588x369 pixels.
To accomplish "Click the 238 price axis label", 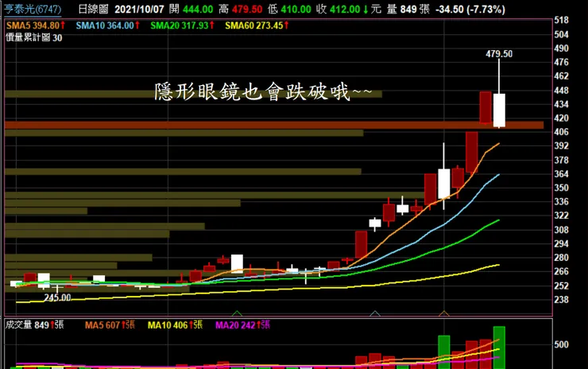I will [x=561, y=300].
